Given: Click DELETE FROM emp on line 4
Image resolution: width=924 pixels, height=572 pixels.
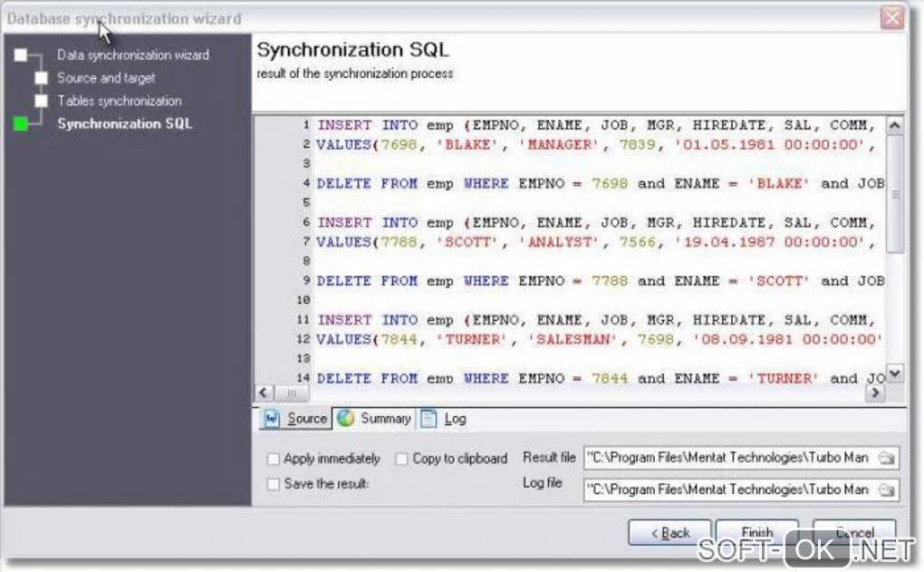Looking at the screenshot, I should tap(385, 183).
